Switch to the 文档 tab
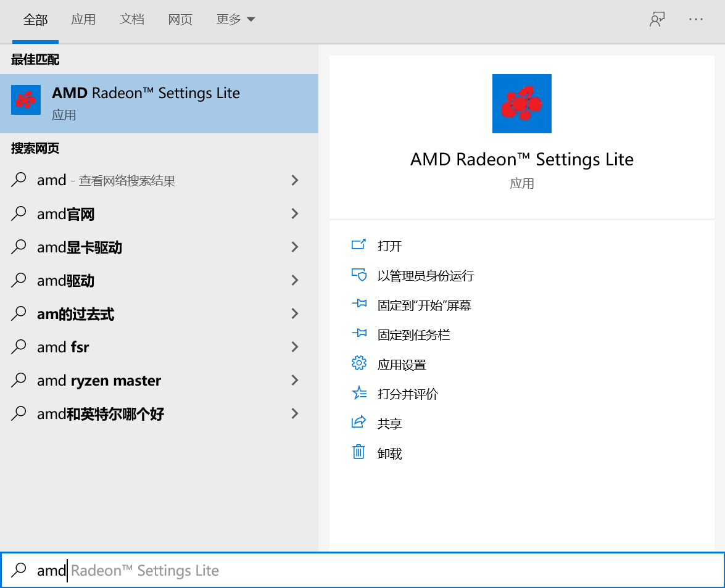The image size is (725, 588). click(x=132, y=19)
